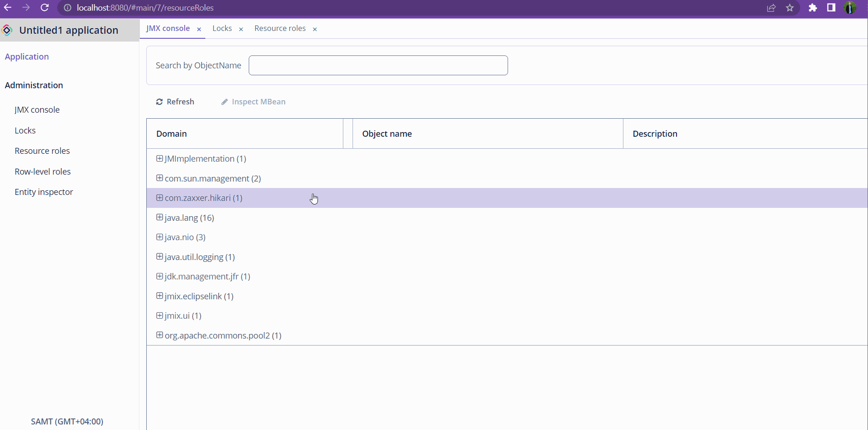Switch to the Locks tab

coord(222,28)
